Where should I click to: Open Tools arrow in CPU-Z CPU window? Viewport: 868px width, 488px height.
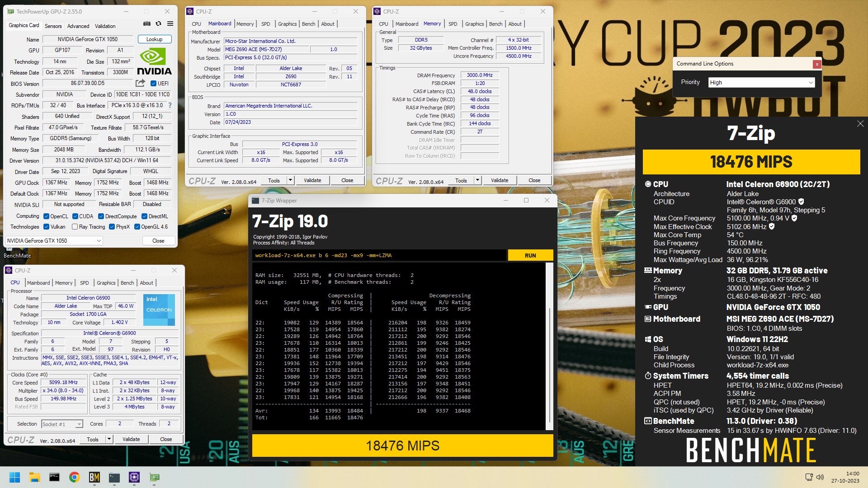click(x=109, y=439)
